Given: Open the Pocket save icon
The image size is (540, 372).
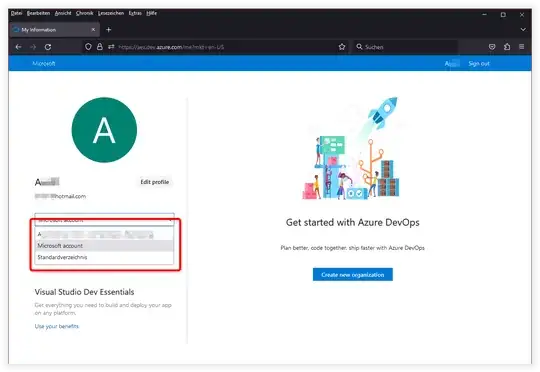Looking at the screenshot, I should (492, 47).
